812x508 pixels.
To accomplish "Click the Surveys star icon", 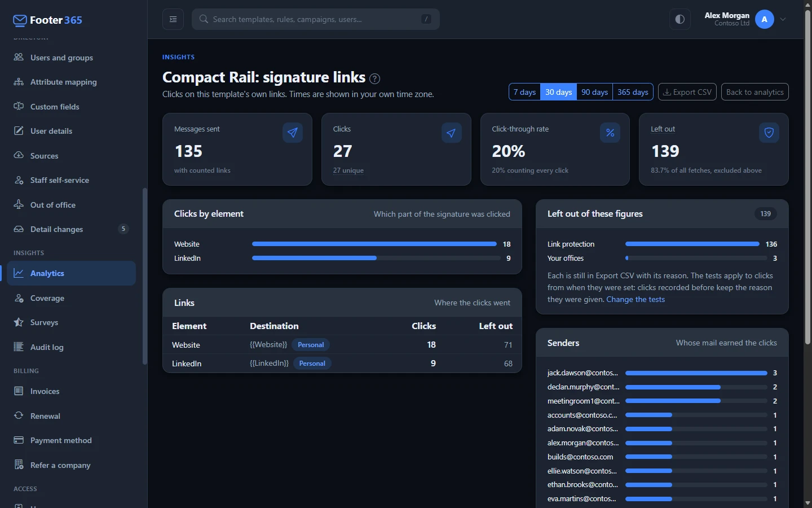I will (19, 322).
